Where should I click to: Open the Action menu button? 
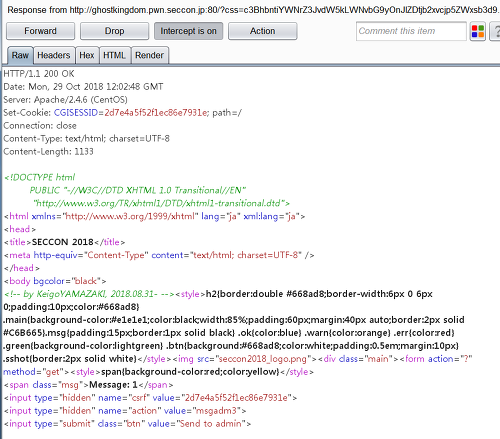point(262,31)
